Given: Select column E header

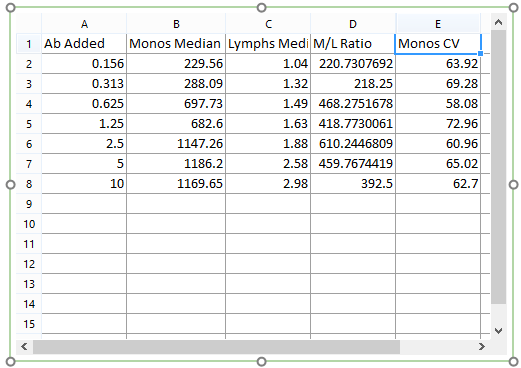Looking at the screenshot, I should click(438, 24).
